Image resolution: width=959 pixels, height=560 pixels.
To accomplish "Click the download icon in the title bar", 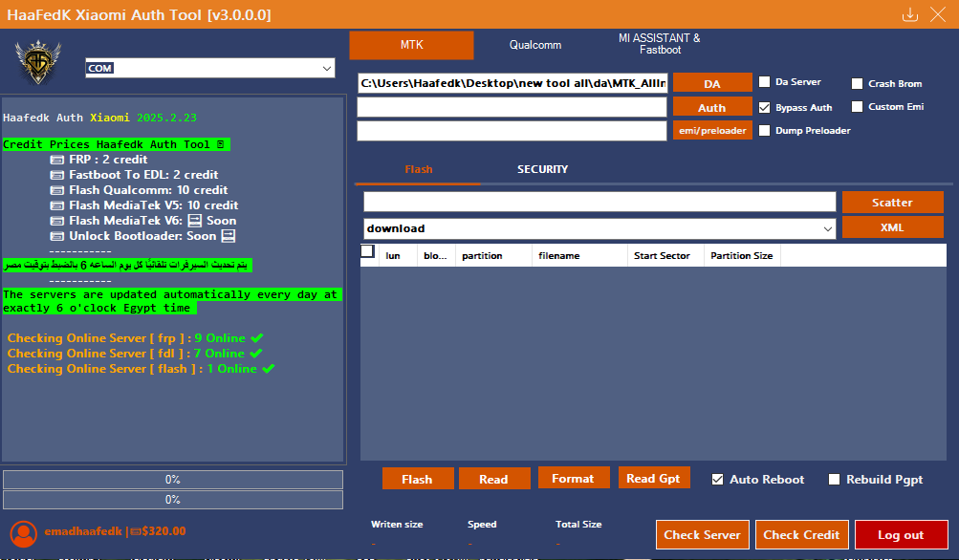I will click(910, 14).
